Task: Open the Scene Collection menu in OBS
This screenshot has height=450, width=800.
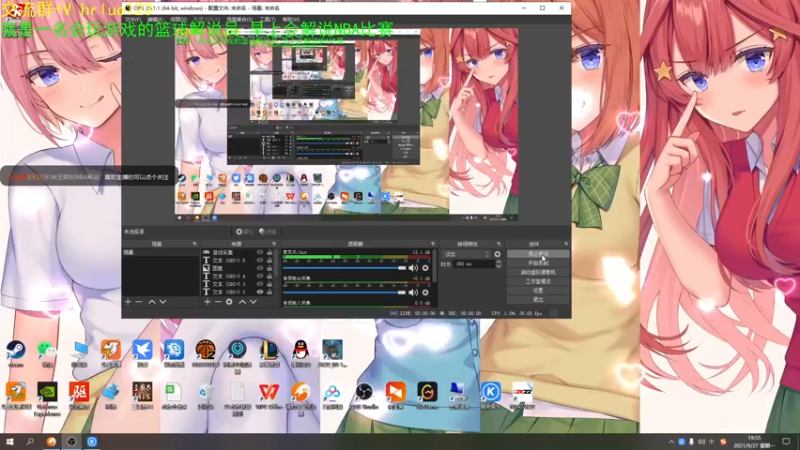Action: [x=239, y=19]
